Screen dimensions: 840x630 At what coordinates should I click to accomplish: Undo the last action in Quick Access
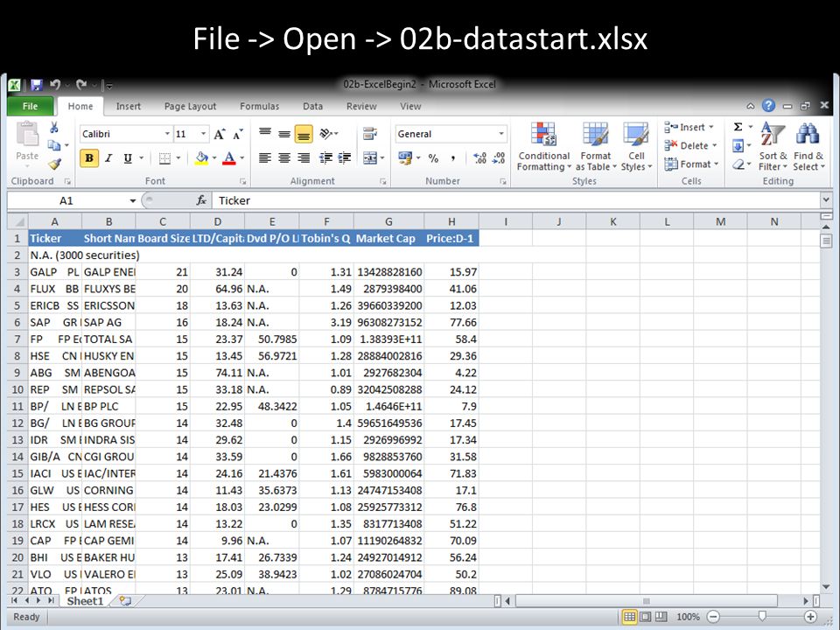coord(54,85)
